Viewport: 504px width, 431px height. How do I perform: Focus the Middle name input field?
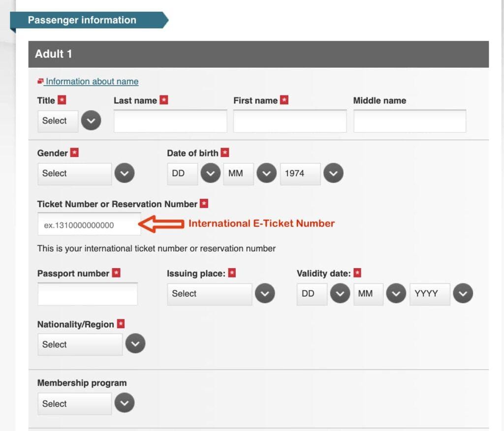coord(410,121)
